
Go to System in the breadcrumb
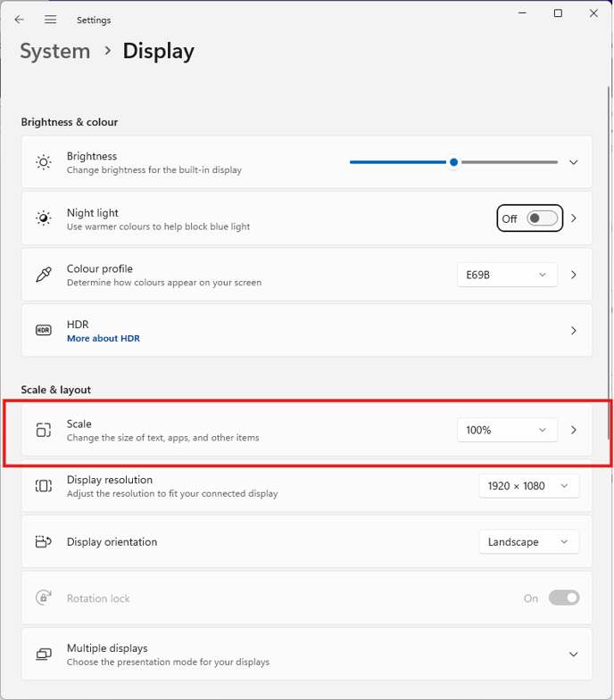pos(55,51)
